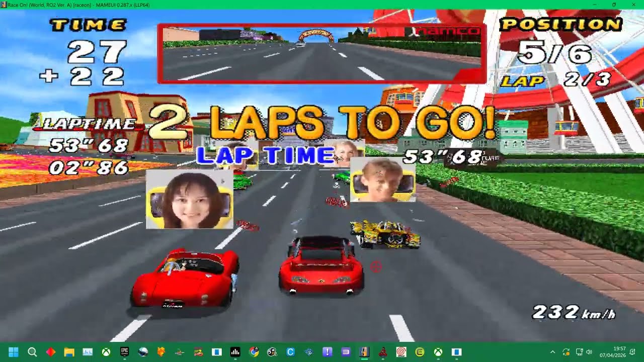Open the Xbox icon beside the yellow circle
The width and height of the screenshot is (644, 362).
click(x=438, y=352)
